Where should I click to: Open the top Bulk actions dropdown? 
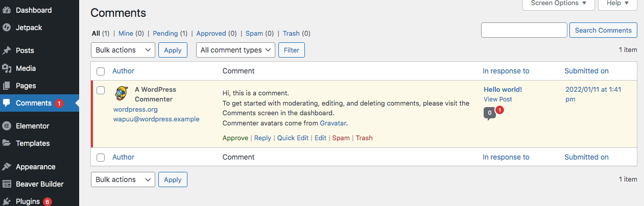(123, 50)
